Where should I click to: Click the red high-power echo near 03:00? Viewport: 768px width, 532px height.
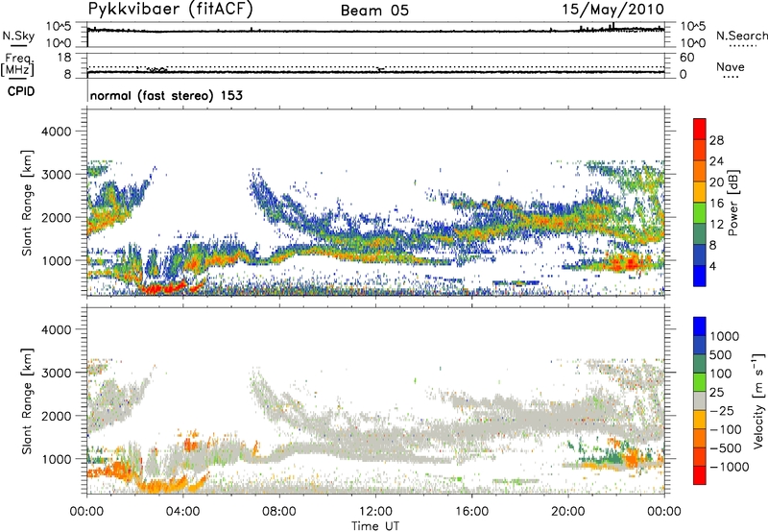tap(163, 288)
